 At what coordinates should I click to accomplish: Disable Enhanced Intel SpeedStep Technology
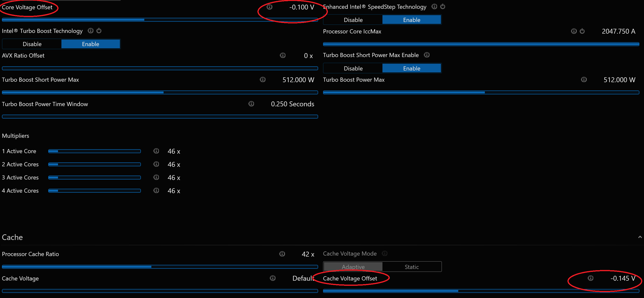(x=353, y=20)
